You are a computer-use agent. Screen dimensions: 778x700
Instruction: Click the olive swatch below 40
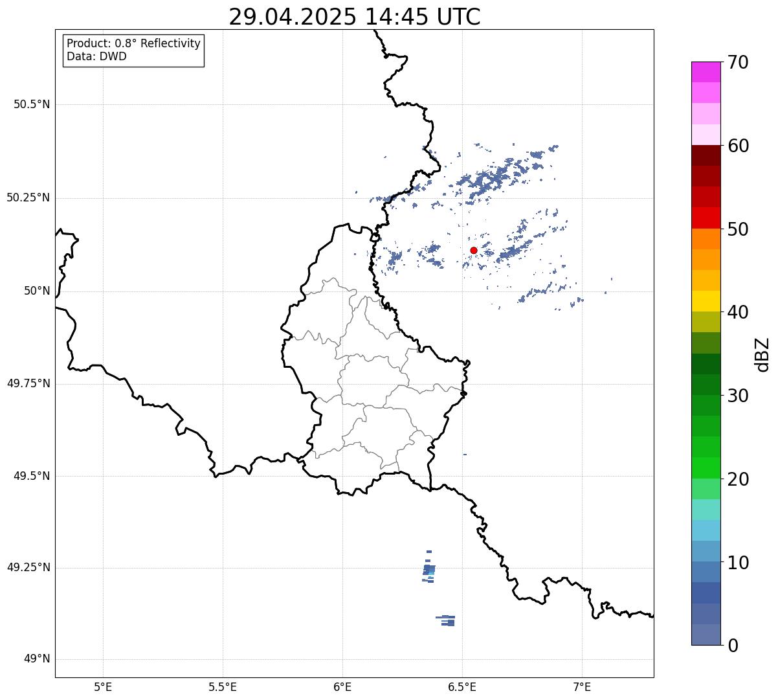(706, 322)
